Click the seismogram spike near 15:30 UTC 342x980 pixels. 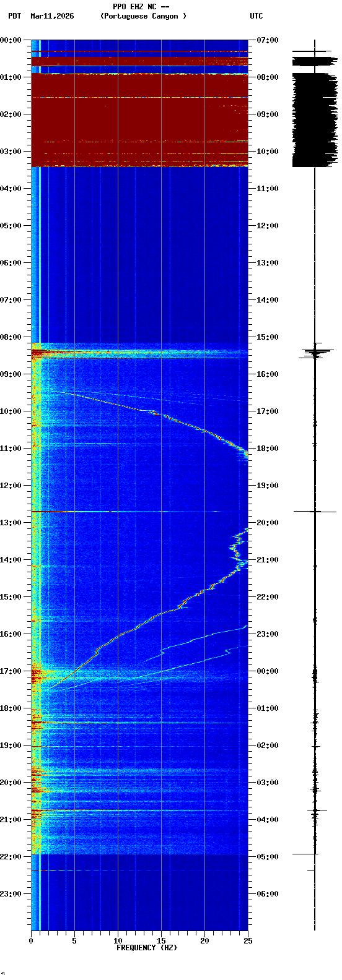(315, 353)
